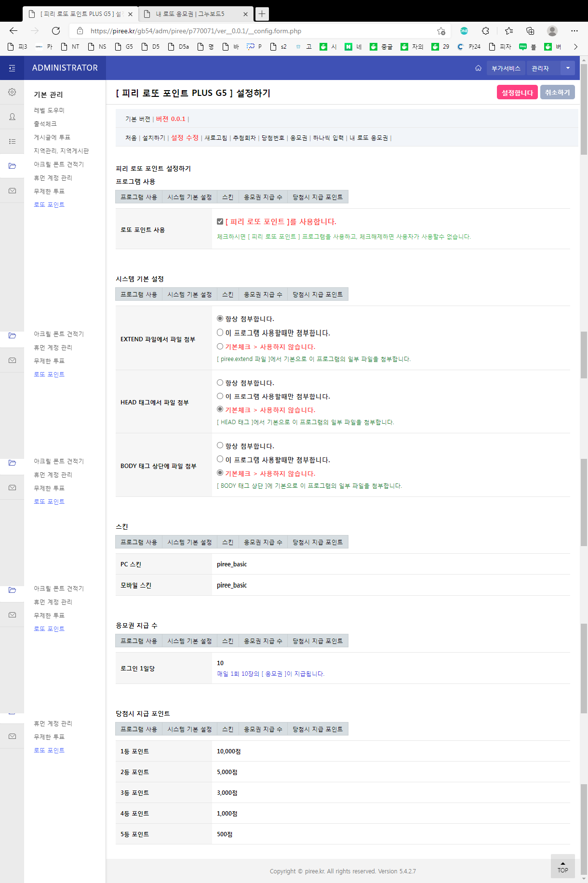Viewport: 588px width, 883px height.
Task: Click the sidebar menu toggle hamburger icon
Action: pyautogui.click(x=12, y=68)
